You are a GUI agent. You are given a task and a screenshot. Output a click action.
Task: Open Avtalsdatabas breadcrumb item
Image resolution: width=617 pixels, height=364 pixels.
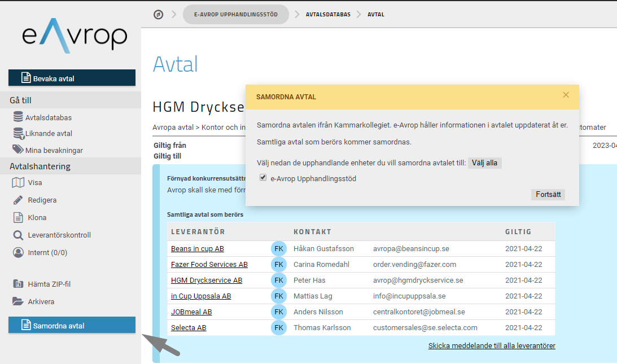328,15
